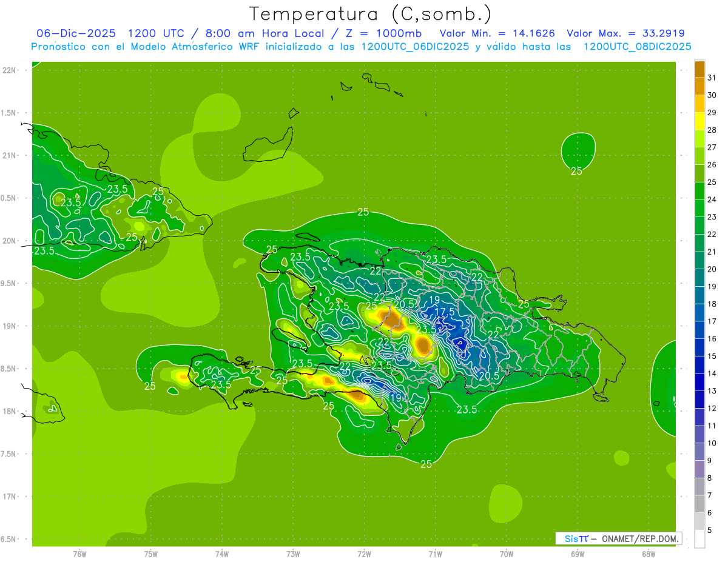Click the color scale label '14'
Viewport: 728px width, 562px height.
[x=712, y=373]
